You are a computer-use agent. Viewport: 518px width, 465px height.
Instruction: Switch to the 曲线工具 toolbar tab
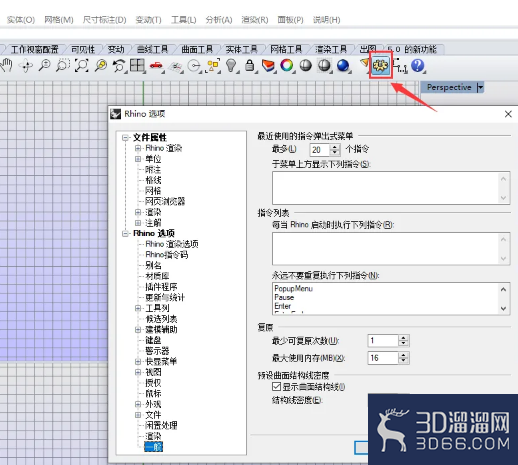coord(152,49)
